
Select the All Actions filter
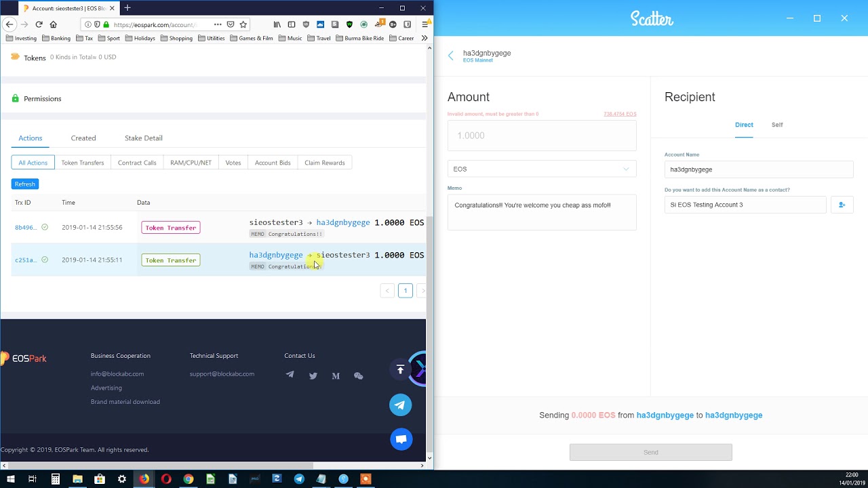pos(33,163)
